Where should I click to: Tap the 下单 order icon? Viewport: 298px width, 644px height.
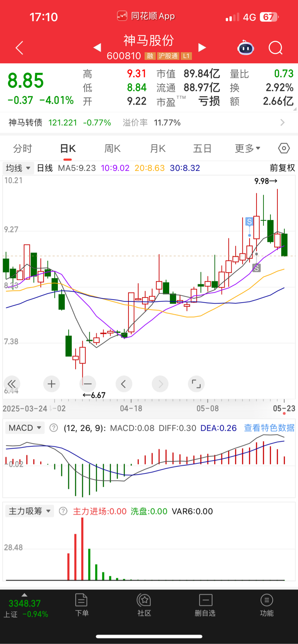81,605
